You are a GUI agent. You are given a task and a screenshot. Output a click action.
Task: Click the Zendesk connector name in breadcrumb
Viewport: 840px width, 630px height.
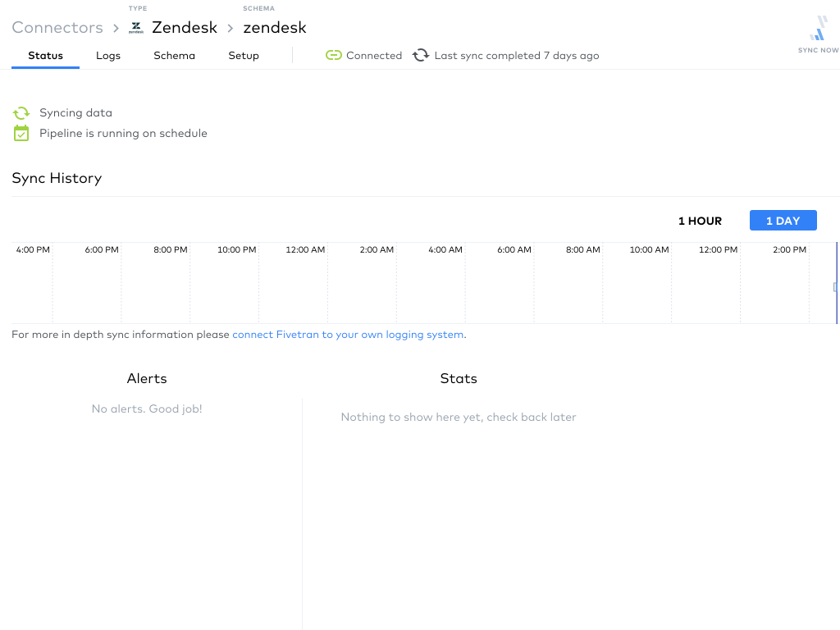(185, 27)
